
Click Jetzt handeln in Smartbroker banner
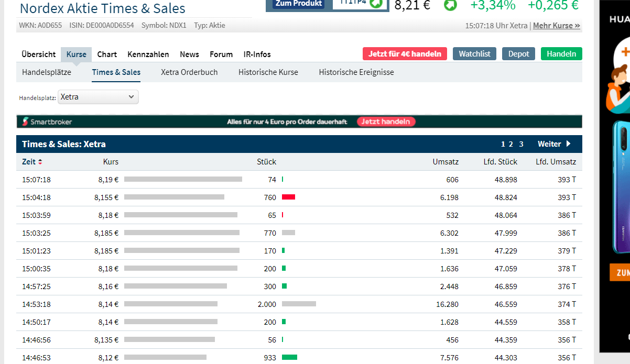point(386,122)
